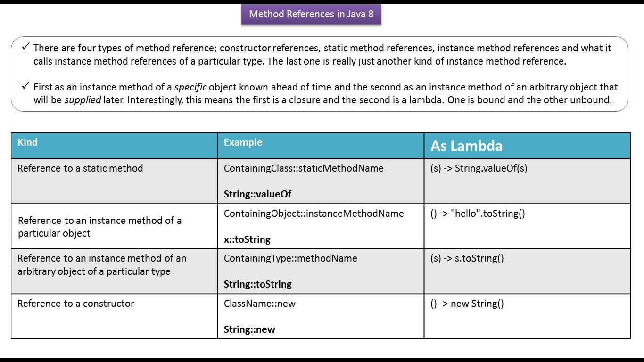Click the ClassName::new text
The width and height of the screenshot is (644, 362).
pyautogui.click(x=260, y=304)
